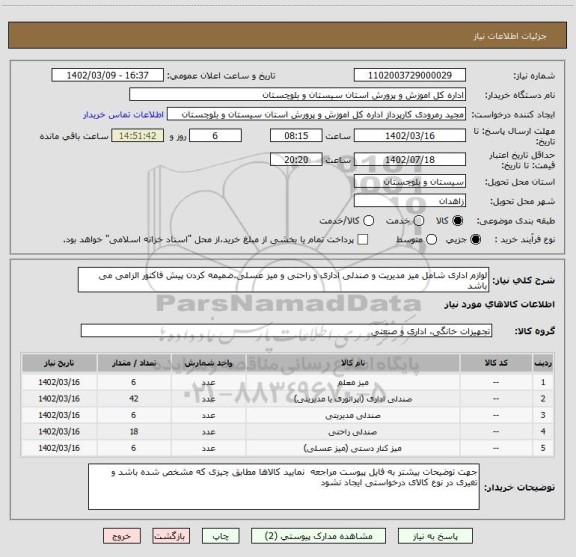Click the تعداد / مقدار column header
Image resolution: width=576 pixels, height=557 pixels.
(134, 363)
